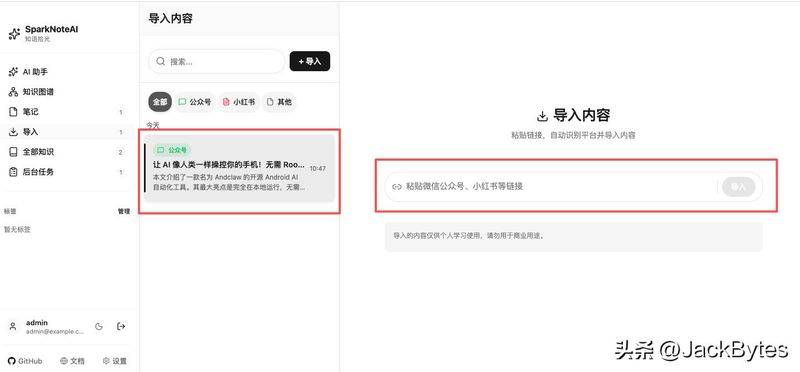This screenshot has width=800, height=372.
Task: Click the magnifier icon in search box
Action: coord(161,61)
